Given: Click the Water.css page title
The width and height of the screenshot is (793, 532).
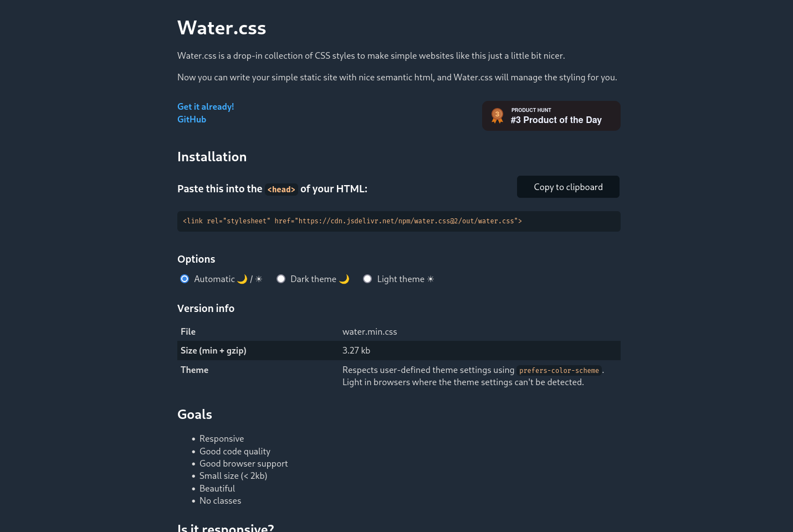Looking at the screenshot, I should 222,28.
